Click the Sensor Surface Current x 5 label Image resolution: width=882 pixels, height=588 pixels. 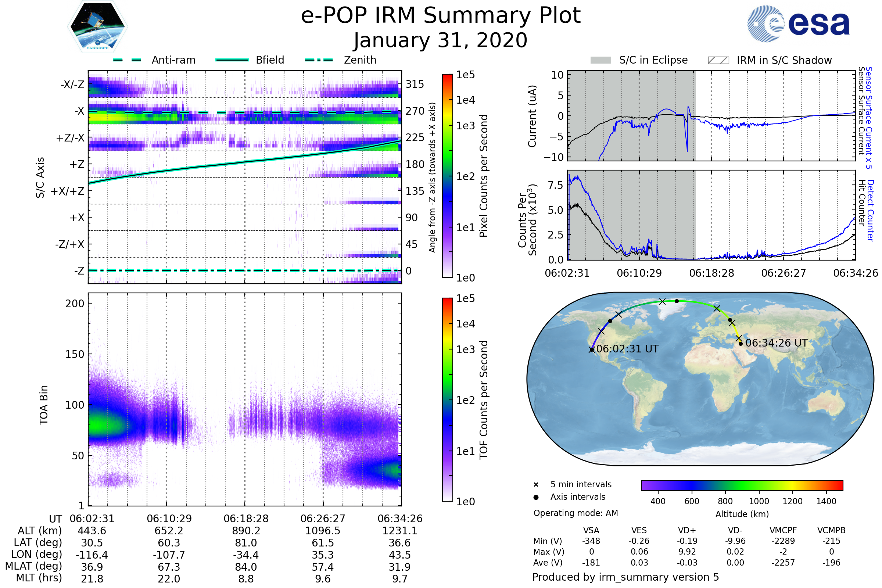tap(869, 117)
